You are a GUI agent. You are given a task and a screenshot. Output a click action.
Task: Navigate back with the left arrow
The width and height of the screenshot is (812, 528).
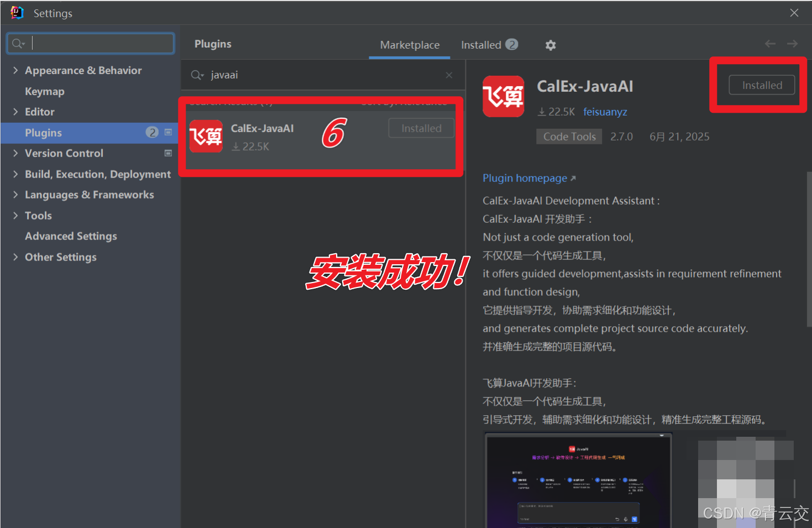click(x=770, y=44)
